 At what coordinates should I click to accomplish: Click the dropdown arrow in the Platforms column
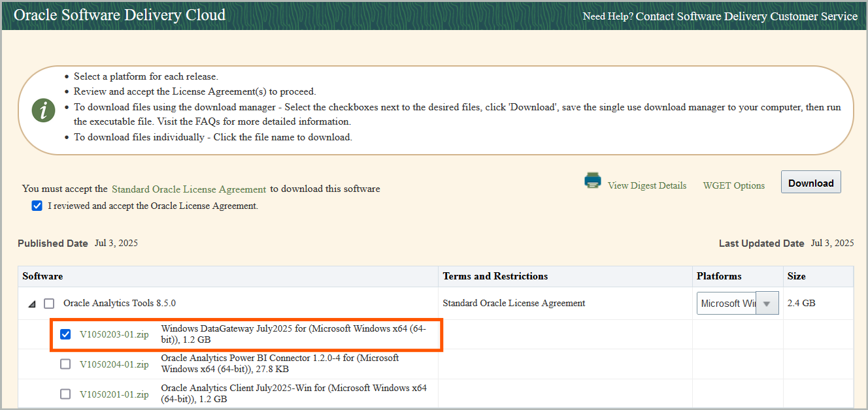767,303
